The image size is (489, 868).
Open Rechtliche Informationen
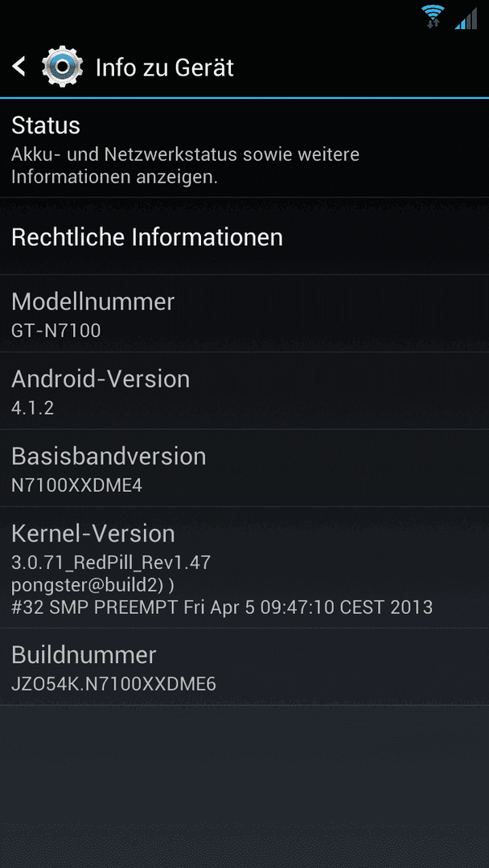[244, 237]
